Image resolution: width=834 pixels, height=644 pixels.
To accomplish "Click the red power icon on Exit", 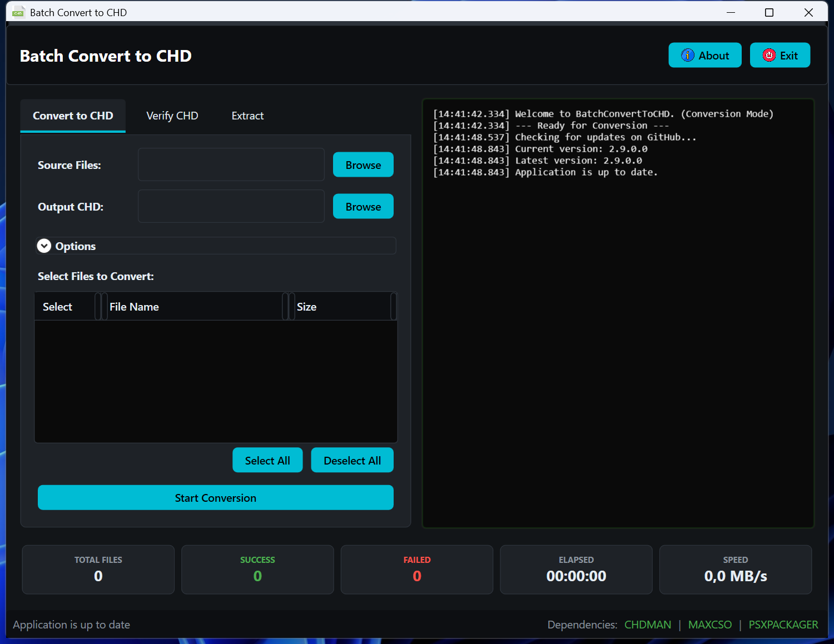I will click(x=769, y=55).
